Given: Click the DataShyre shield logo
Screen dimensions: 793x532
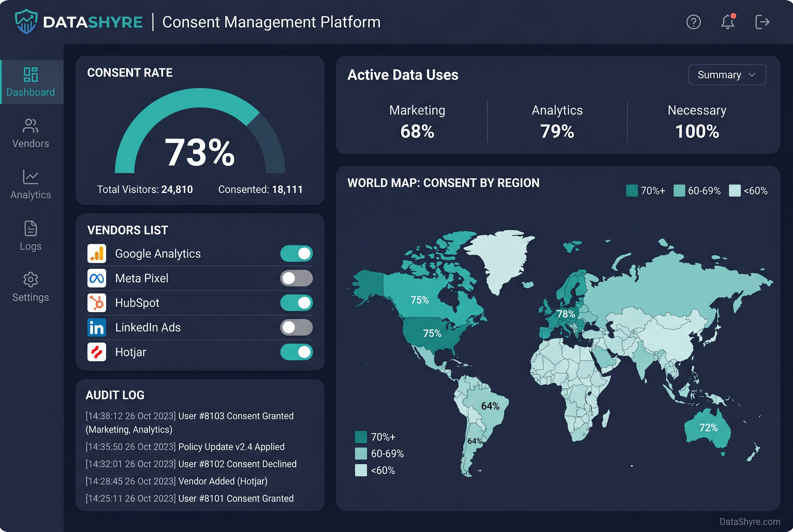Looking at the screenshot, I should point(26,22).
